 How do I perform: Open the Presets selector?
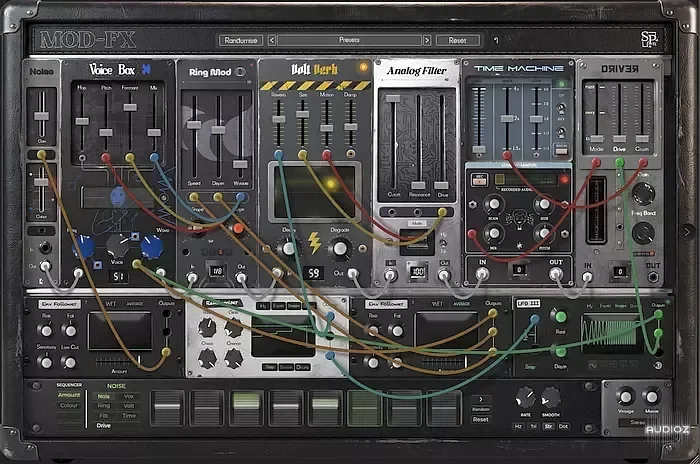coord(349,40)
